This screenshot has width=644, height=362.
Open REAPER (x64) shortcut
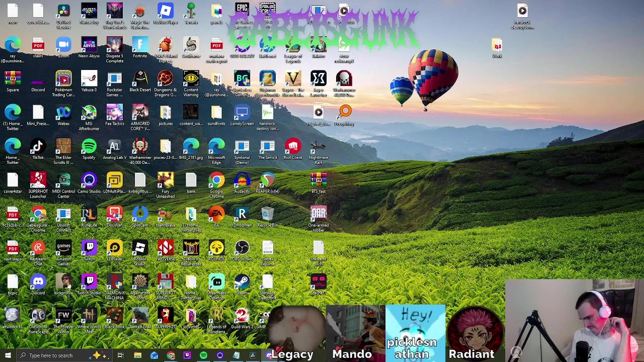(x=268, y=183)
